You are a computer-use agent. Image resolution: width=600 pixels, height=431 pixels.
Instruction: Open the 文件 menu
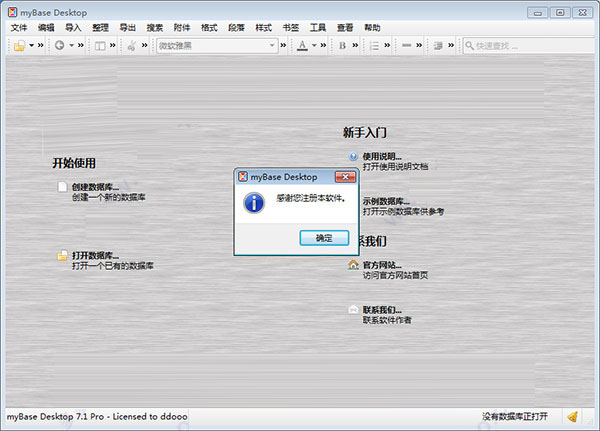click(x=19, y=28)
